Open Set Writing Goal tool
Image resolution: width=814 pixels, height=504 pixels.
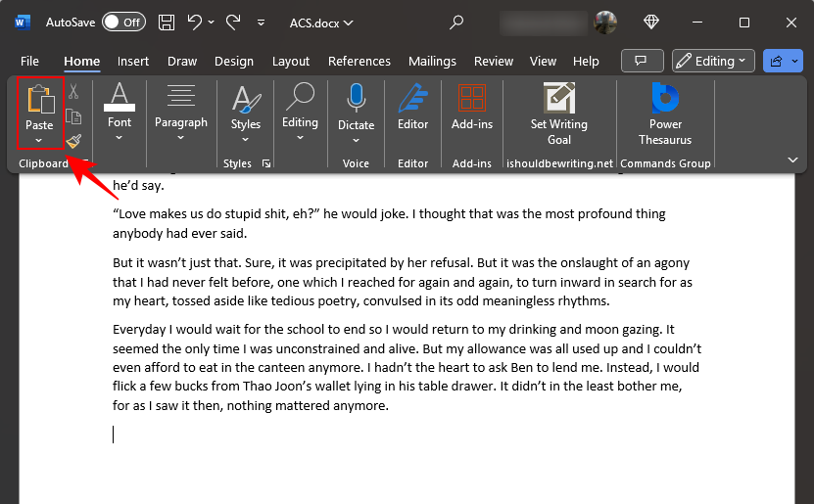559,99
